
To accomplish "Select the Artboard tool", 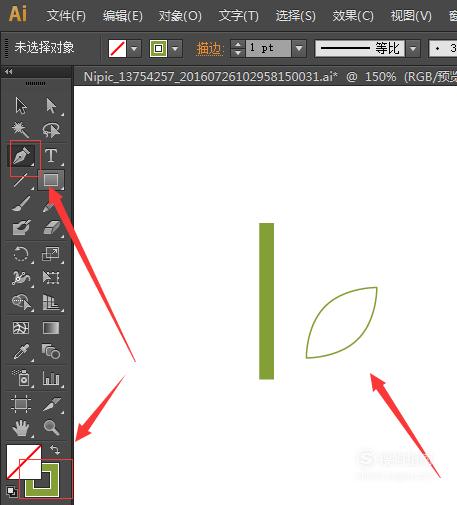I will 21,404.
